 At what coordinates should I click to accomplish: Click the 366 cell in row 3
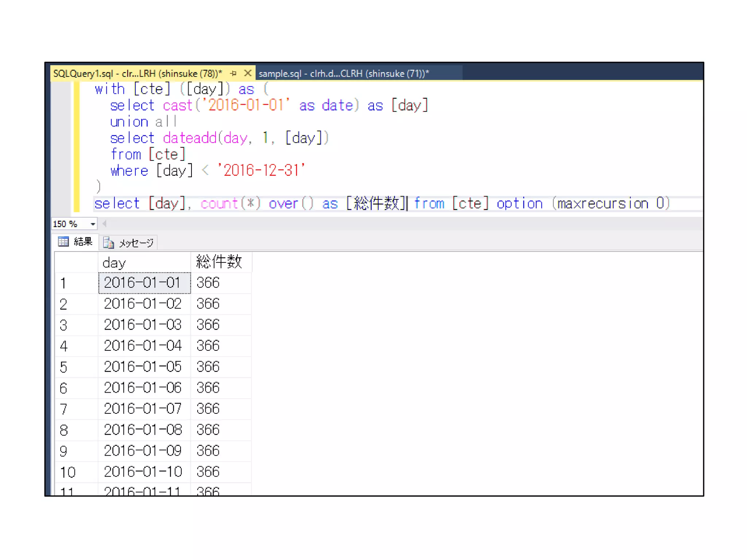(208, 325)
